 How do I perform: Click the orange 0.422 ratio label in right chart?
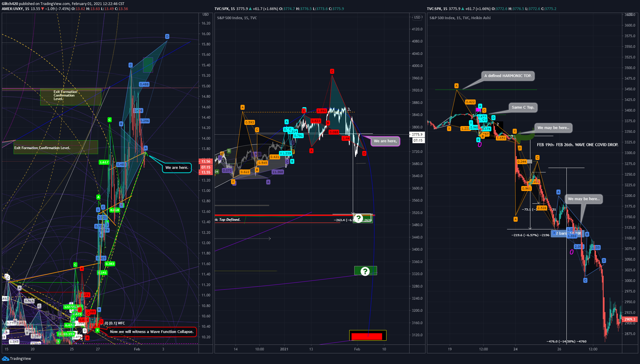coord(470,102)
